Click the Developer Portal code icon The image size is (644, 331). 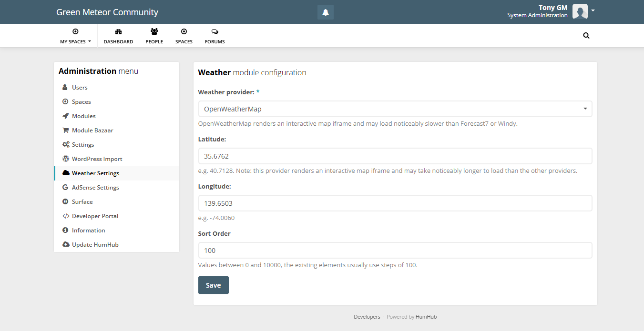(x=66, y=216)
